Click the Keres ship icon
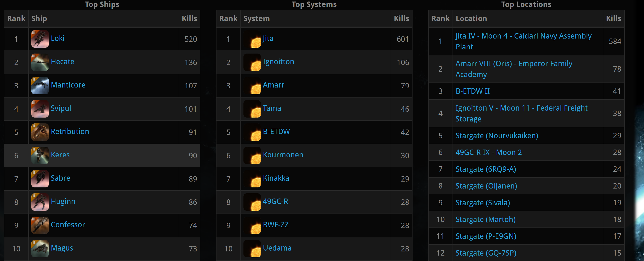Viewport: 644px width, 261px height. click(x=40, y=155)
